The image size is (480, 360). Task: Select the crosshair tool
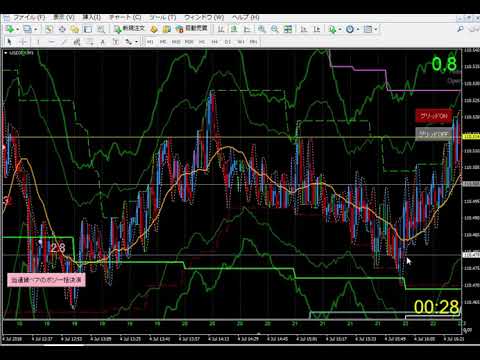coord(23,42)
